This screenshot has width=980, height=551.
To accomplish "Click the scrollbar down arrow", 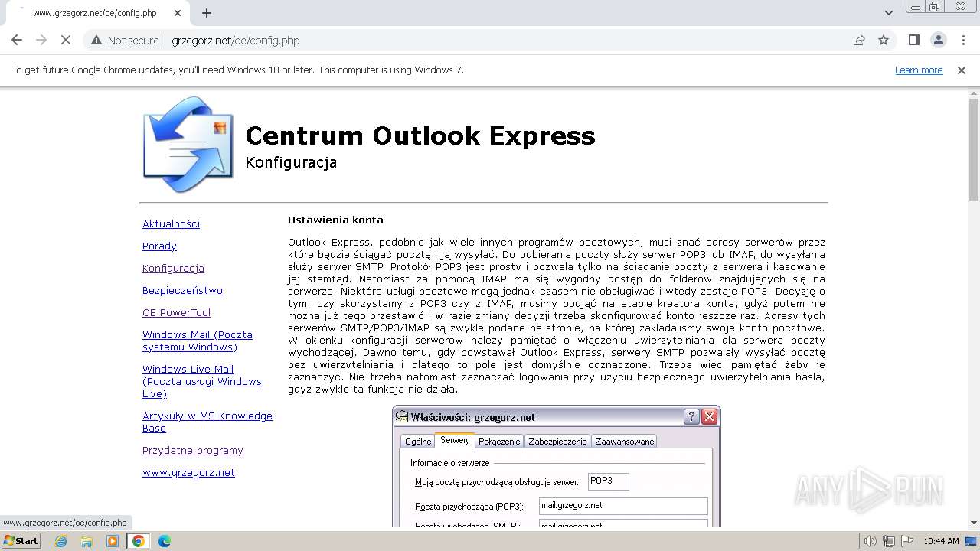I will click(973, 522).
